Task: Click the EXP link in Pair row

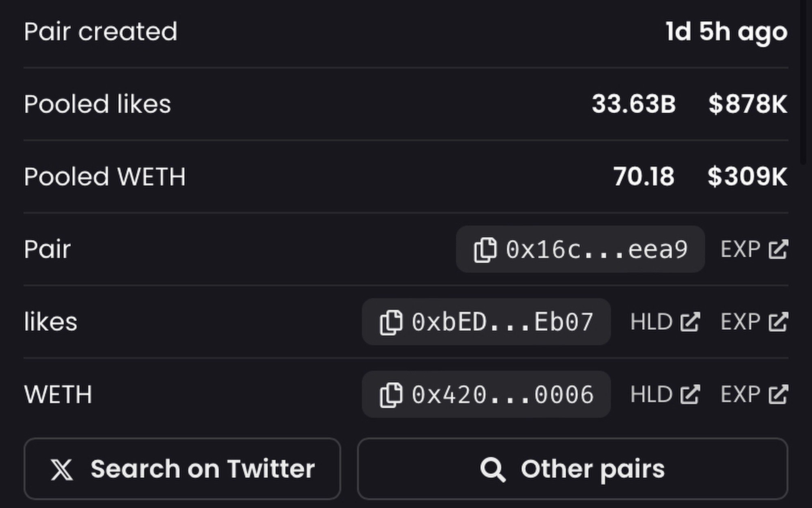Action: coord(740,249)
